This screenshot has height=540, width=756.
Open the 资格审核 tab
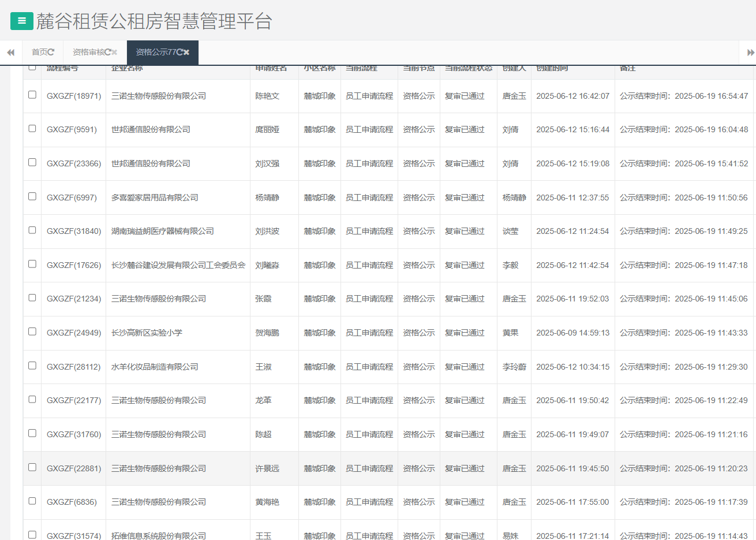[88, 52]
